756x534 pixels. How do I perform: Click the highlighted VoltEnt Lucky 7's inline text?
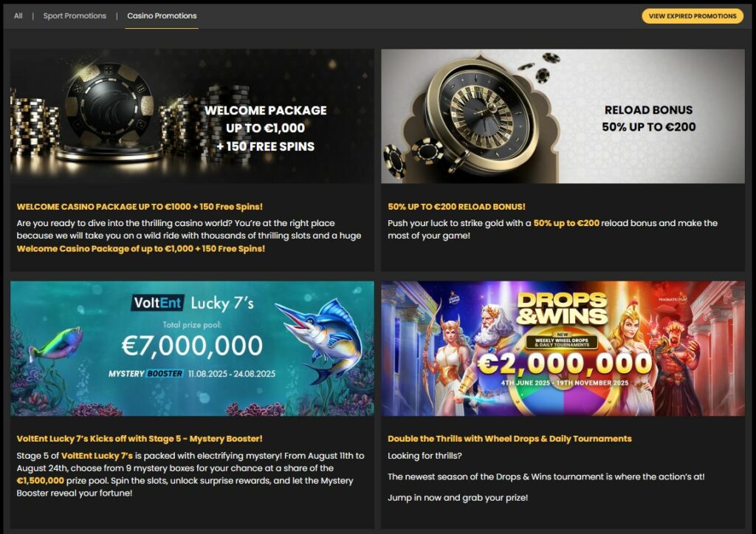(x=97, y=456)
